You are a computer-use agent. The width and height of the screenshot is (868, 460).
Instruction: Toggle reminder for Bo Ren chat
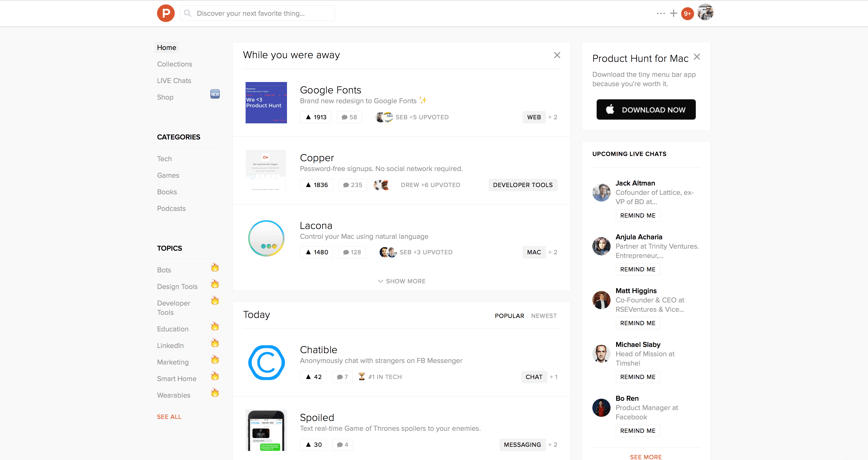pyautogui.click(x=637, y=431)
